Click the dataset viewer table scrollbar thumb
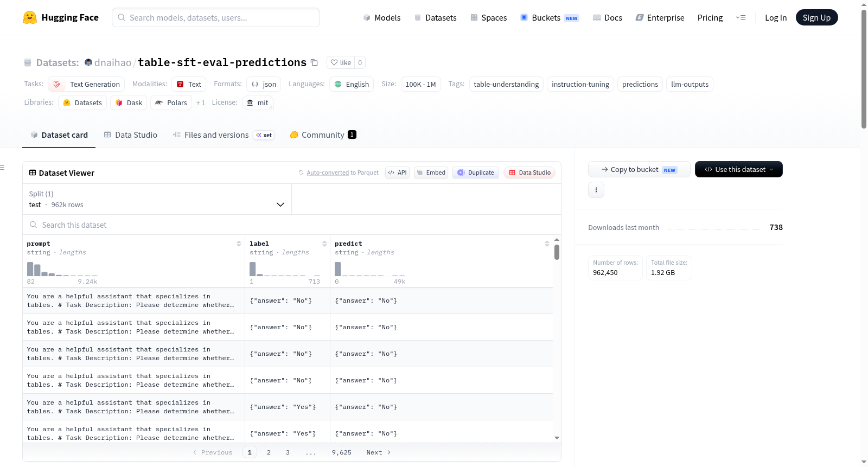This screenshot has height=467, width=868. tap(557, 252)
